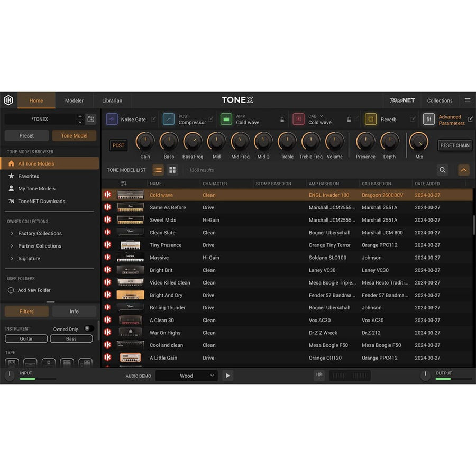Toggle the Owned Only switch
The height and width of the screenshot is (476, 476).
89,328
